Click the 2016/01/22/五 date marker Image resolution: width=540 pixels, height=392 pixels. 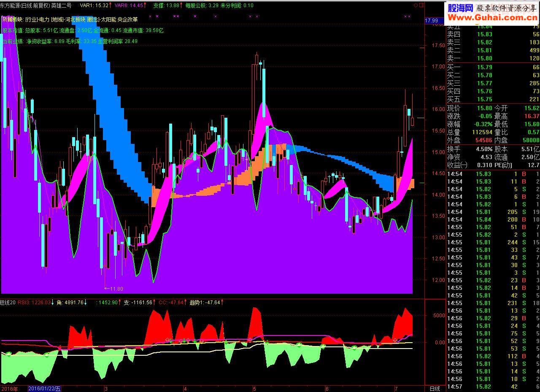click(44, 389)
